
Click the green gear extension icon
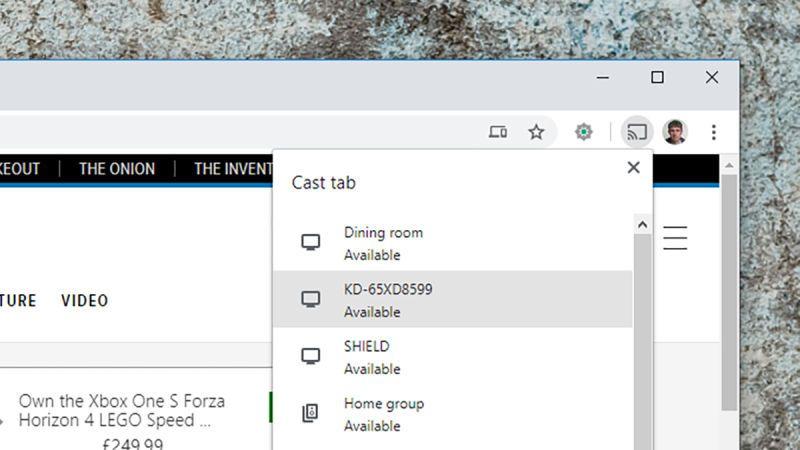[x=583, y=132]
